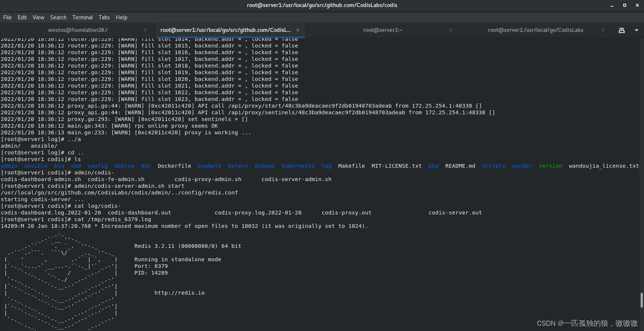Click the 'admin' directory name in ls output
The height and width of the screenshot is (331, 644).
9,166
